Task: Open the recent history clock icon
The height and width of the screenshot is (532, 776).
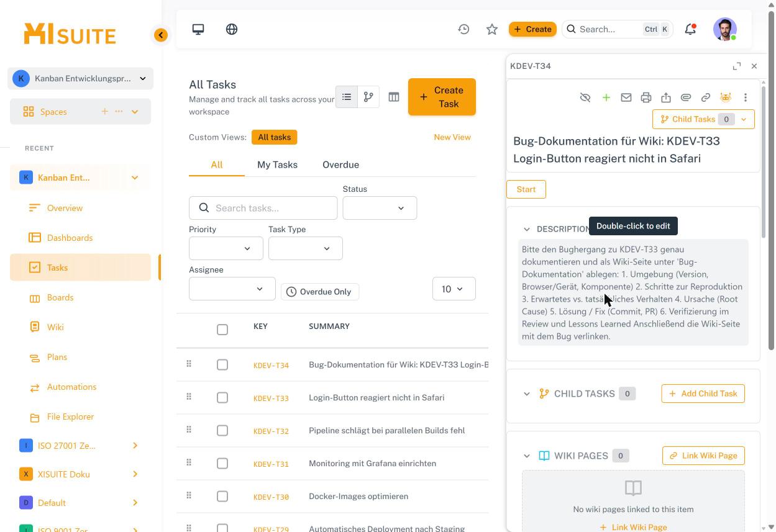Action: (x=463, y=29)
